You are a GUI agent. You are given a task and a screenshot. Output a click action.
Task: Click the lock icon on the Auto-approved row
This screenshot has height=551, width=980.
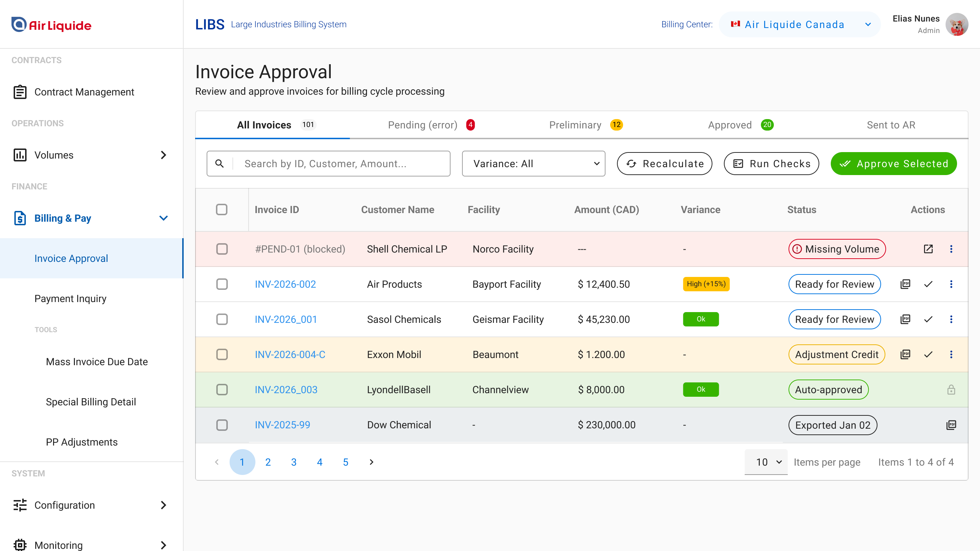click(x=951, y=390)
